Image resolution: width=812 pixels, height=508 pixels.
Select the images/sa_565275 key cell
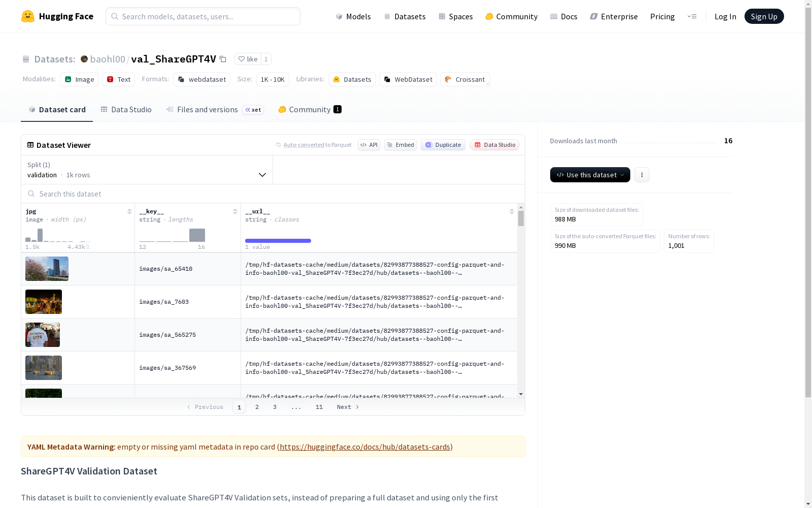tap(188, 335)
